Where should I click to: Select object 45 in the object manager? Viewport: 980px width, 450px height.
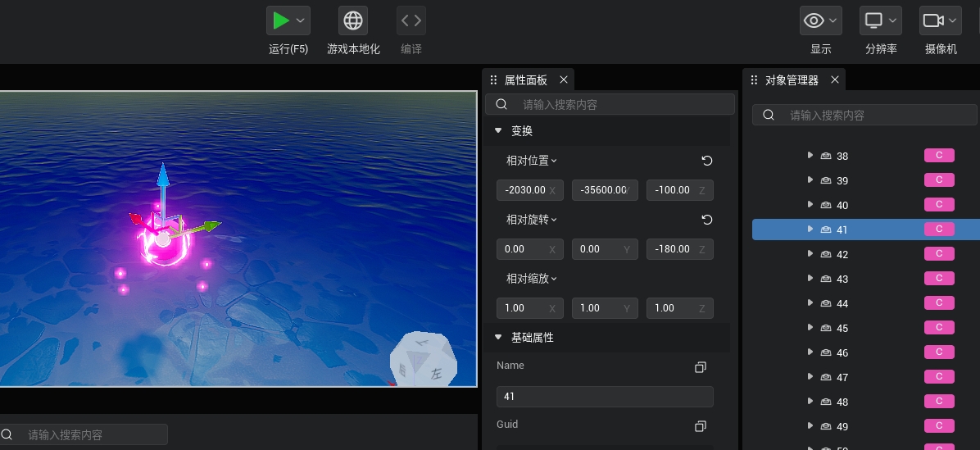[x=842, y=328]
